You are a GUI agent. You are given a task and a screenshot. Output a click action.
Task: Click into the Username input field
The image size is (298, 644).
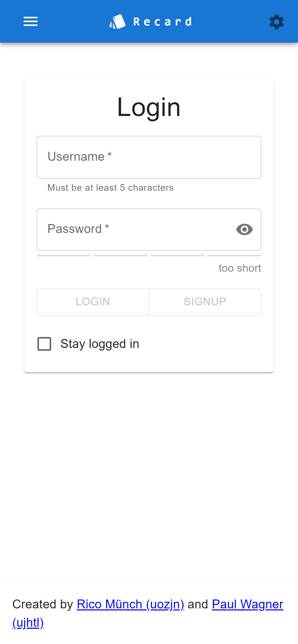149,157
